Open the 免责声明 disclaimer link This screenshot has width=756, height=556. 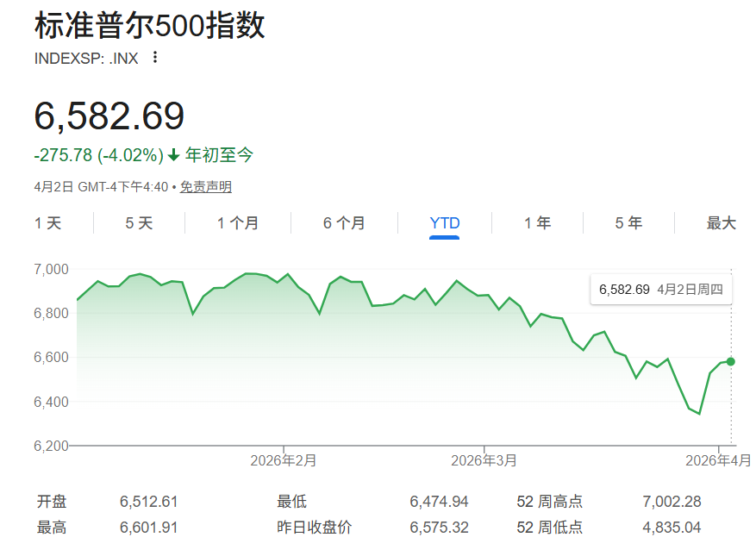click(x=207, y=186)
